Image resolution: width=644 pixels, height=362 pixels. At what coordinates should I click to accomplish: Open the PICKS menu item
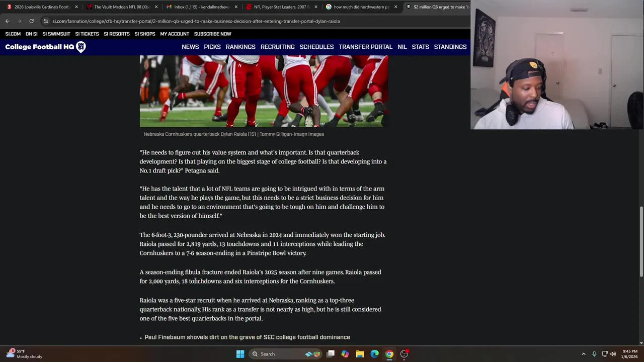coord(212,47)
